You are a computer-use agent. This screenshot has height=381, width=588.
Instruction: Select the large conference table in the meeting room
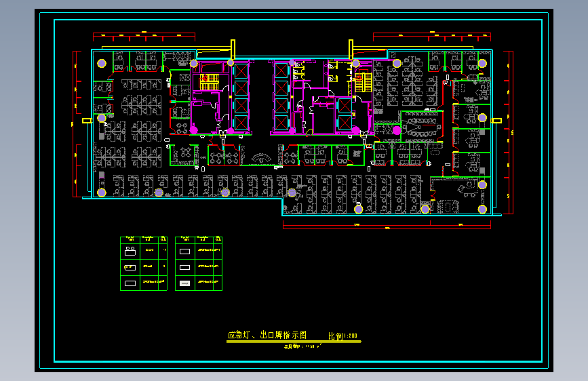(420, 127)
